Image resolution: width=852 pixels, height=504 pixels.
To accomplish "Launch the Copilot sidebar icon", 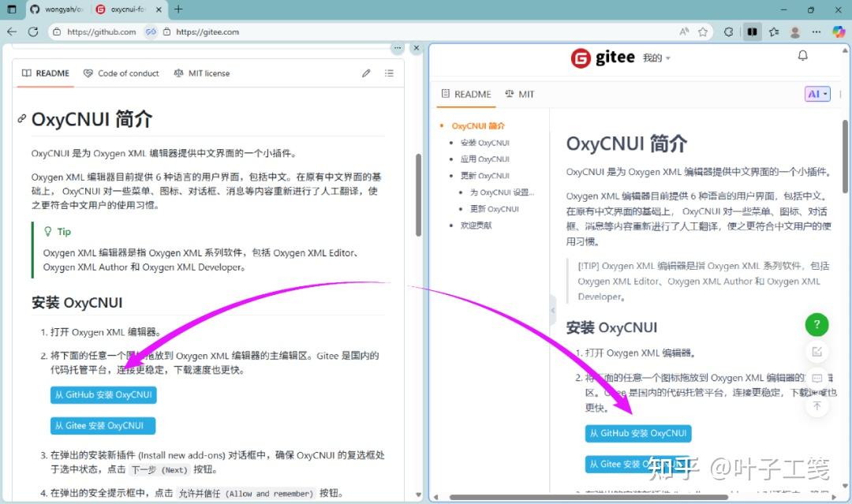I will pos(839,32).
